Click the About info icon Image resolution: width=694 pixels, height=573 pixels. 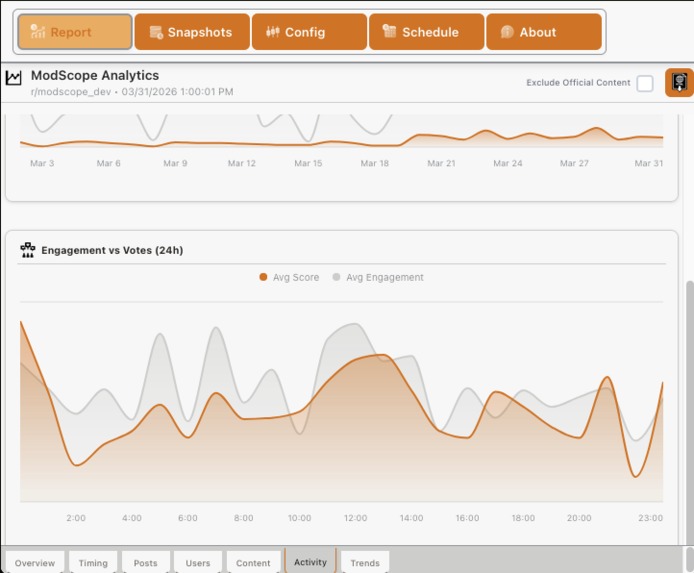(507, 32)
